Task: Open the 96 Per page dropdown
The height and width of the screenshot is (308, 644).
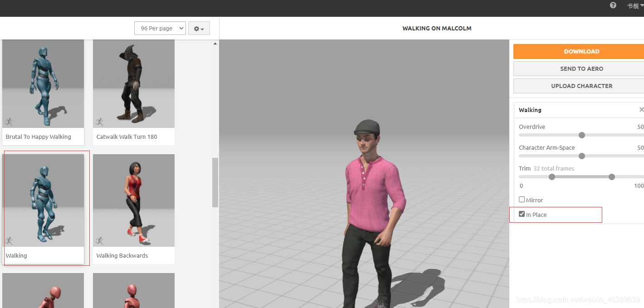Action: click(160, 28)
